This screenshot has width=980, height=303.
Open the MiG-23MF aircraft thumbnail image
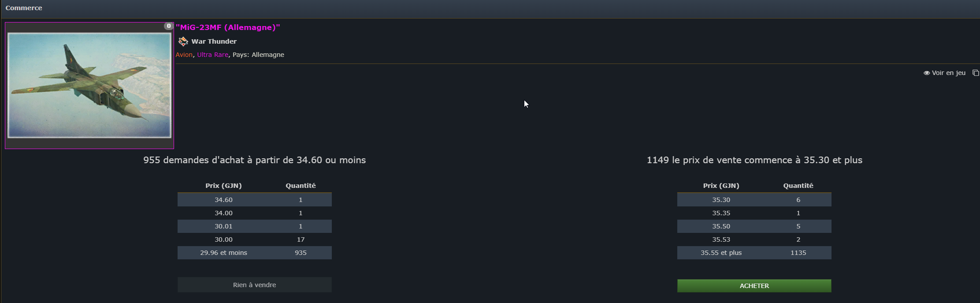click(x=89, y=85)
